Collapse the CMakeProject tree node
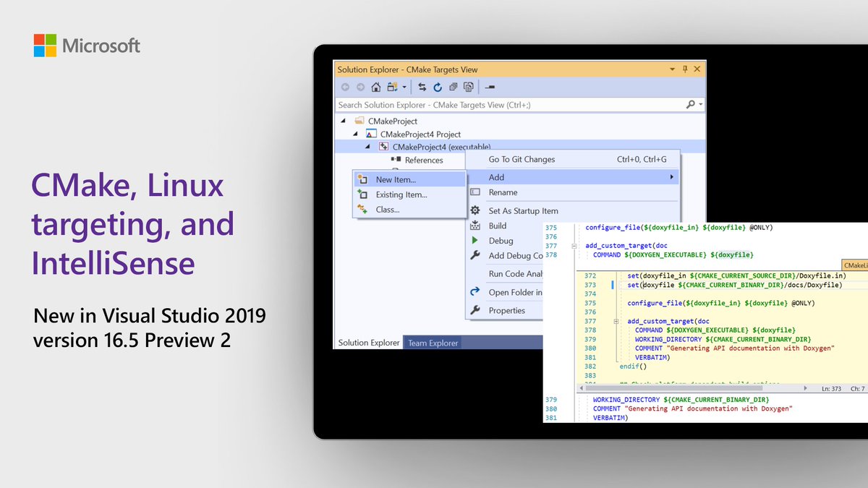This screenshot has height=488, width=868. click(x=344, y=121)
